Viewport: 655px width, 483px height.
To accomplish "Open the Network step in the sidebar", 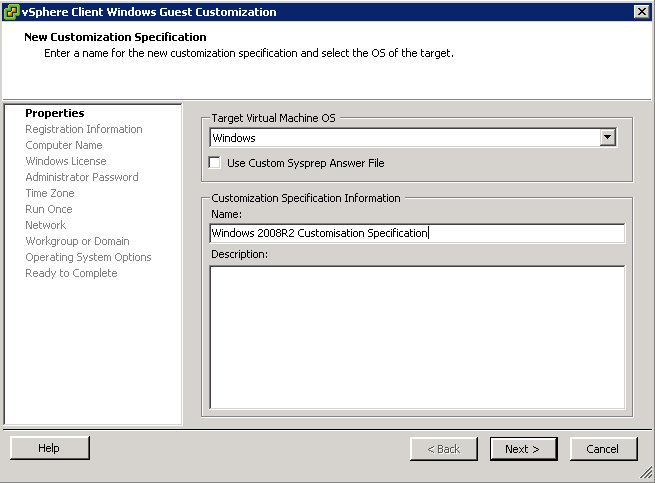I will 46,225.
